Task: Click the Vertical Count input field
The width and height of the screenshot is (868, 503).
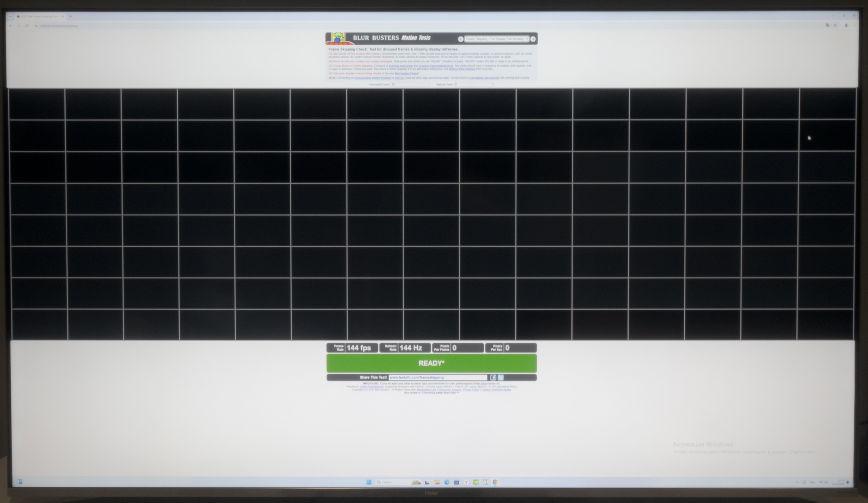Action: 474,84
